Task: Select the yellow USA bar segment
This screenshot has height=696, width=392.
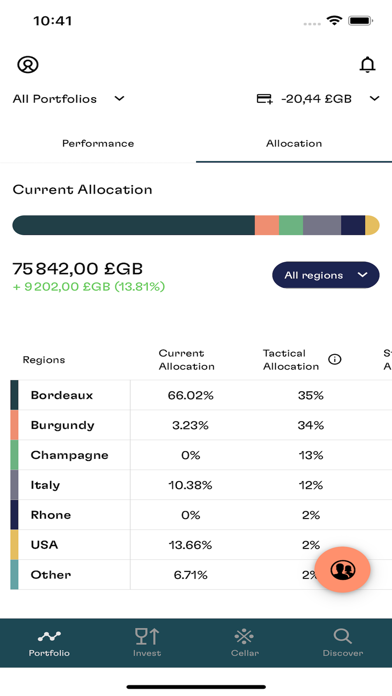Action: [x=372, y=225]
